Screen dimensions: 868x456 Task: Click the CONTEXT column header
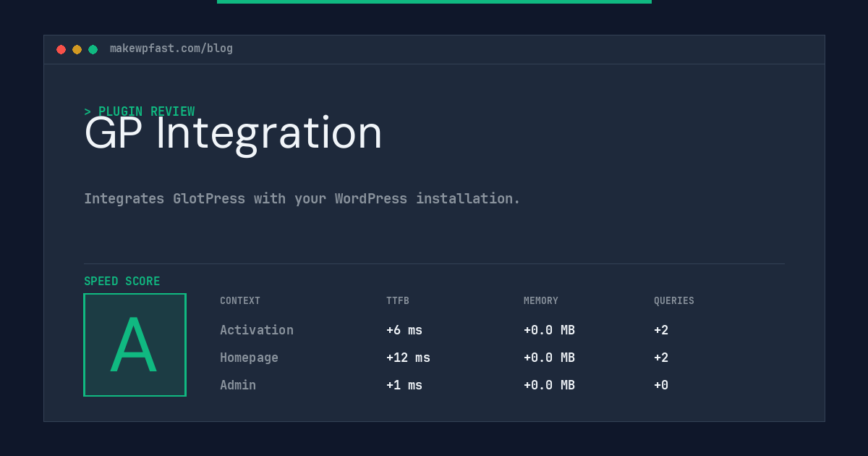point(240,301)
